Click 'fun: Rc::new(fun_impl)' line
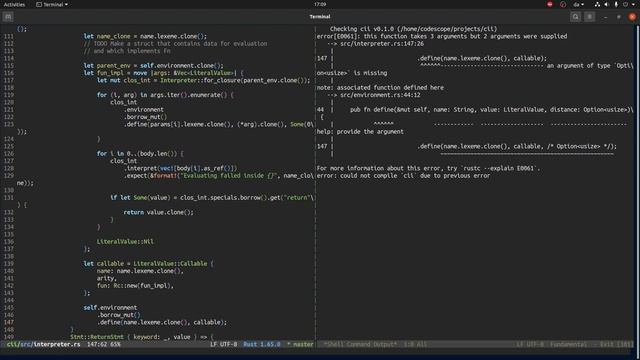 pos(135,286)
